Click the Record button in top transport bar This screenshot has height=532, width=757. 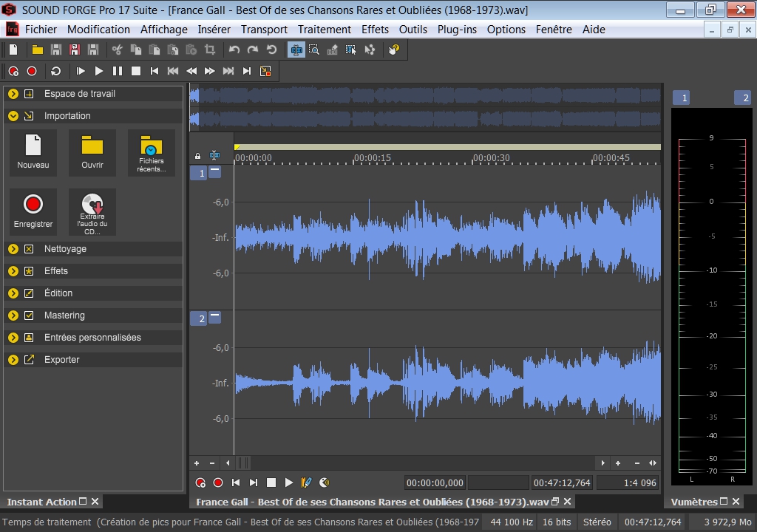point(32,71)
